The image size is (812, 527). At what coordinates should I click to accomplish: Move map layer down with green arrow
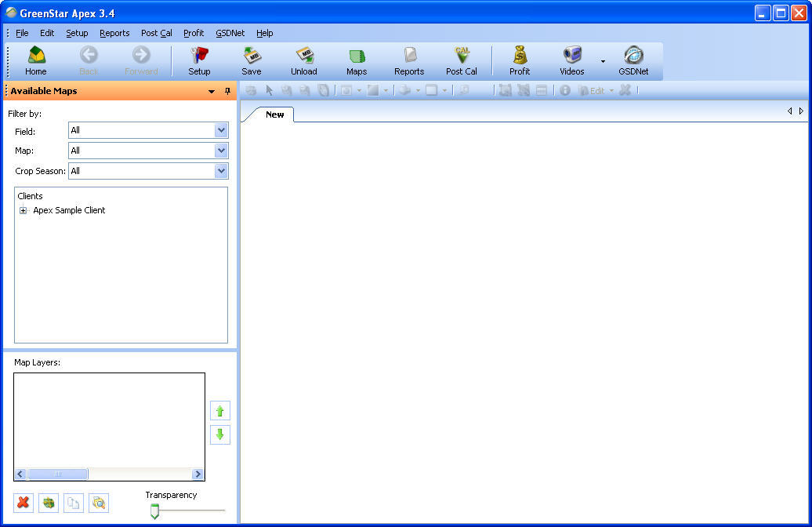pos(220,434)
